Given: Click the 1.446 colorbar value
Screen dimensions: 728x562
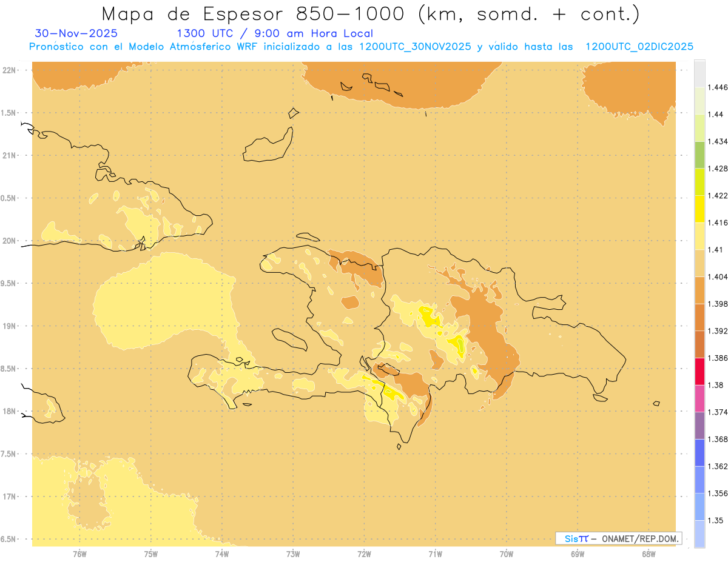Looking at the screenshot, I should [718, 87].
